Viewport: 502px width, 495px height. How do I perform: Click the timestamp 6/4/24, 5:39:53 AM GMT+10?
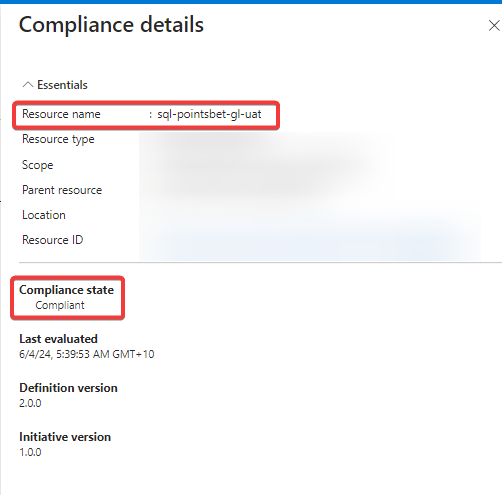pyautogui.click(x=87, y=354)
